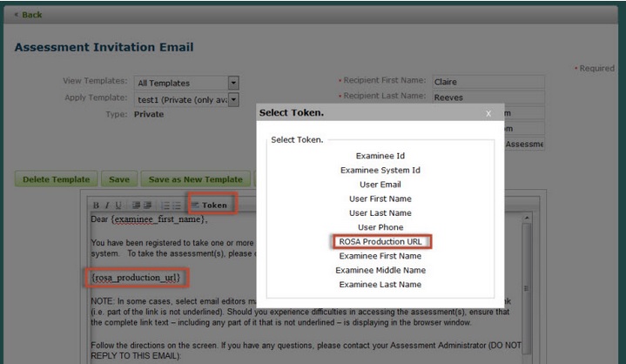
Task: Click the Save button
Action: [119, 179]
